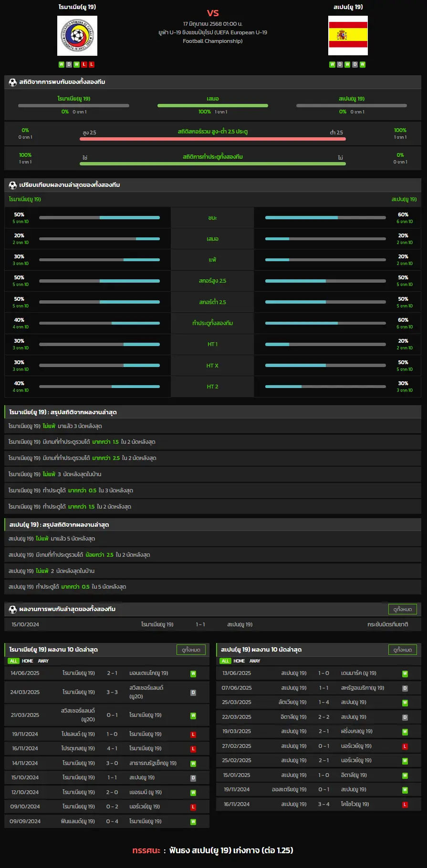Click L badge of the 27/02/2025 Spain match

405,746
